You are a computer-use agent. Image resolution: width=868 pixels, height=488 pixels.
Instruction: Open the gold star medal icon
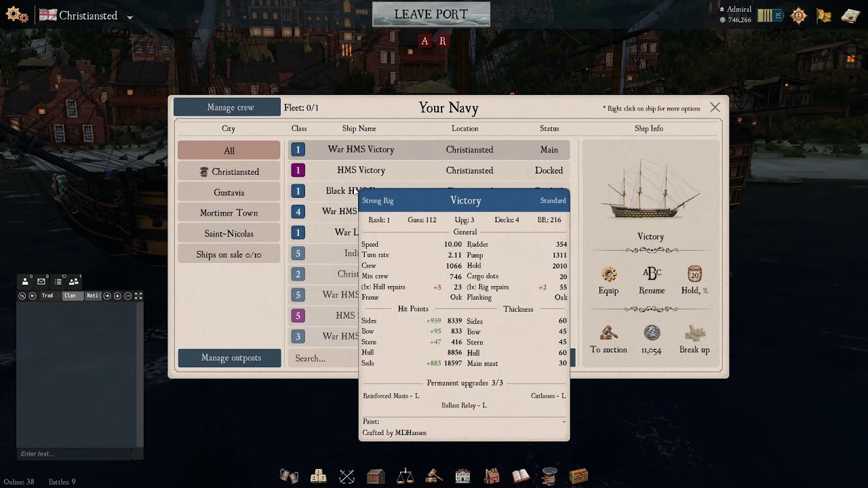pos(799,15)
